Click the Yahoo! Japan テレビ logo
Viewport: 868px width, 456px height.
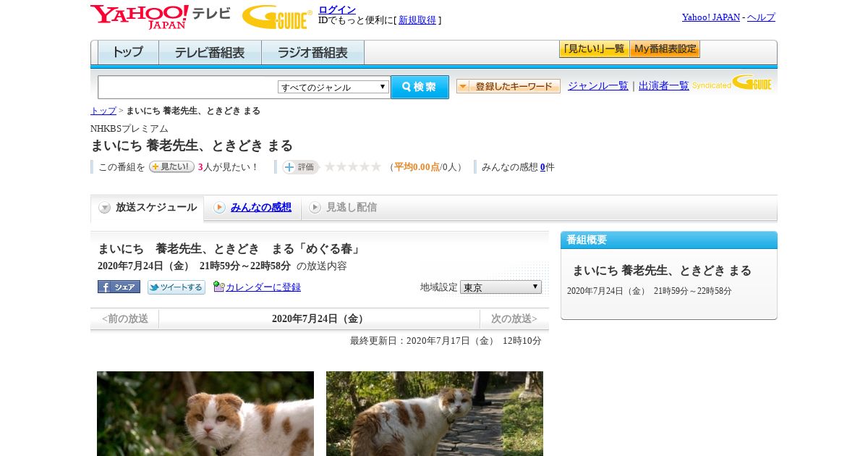coord(161,17)
